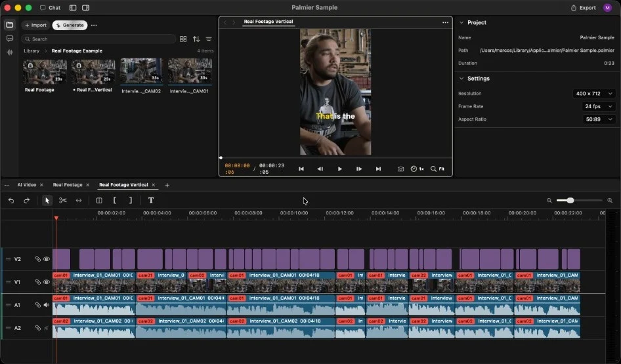Open preview panel more options ellipsis

(x=445, y=22)
